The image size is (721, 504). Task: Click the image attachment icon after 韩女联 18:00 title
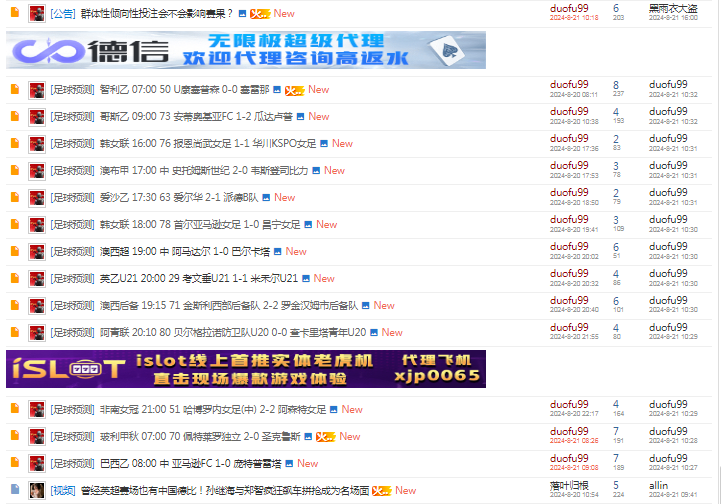coord(308,225)
